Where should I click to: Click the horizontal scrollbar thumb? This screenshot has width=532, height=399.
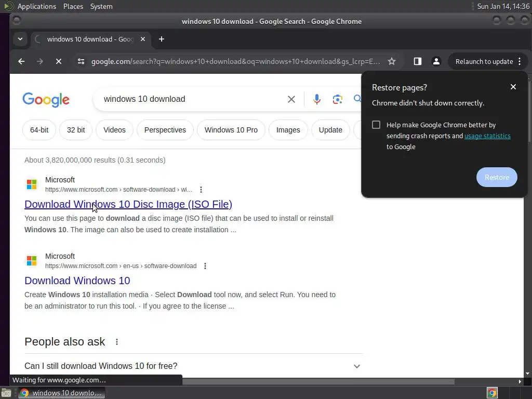(x=318, y=382)
